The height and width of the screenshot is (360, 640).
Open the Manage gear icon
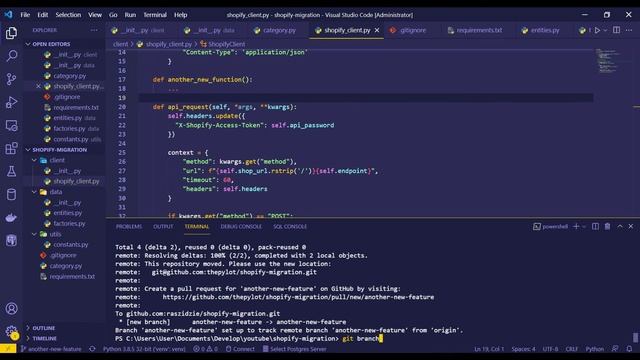11,331
